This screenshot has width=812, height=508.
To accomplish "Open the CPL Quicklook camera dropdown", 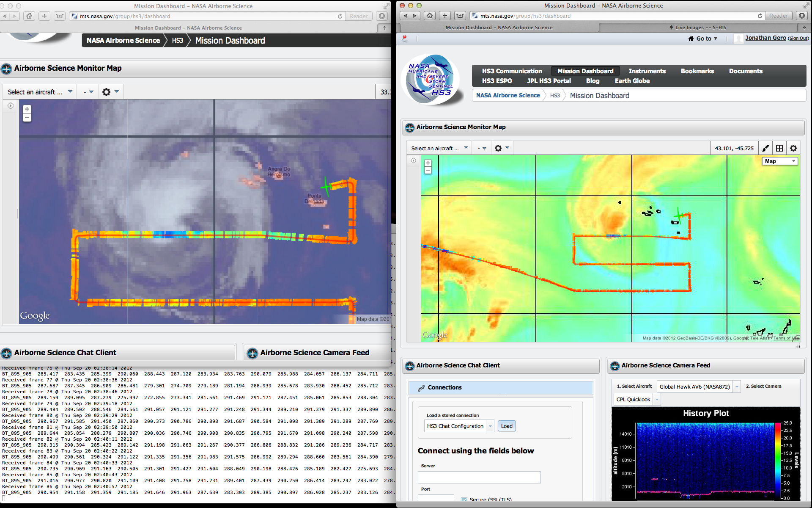I will point(657,399).
